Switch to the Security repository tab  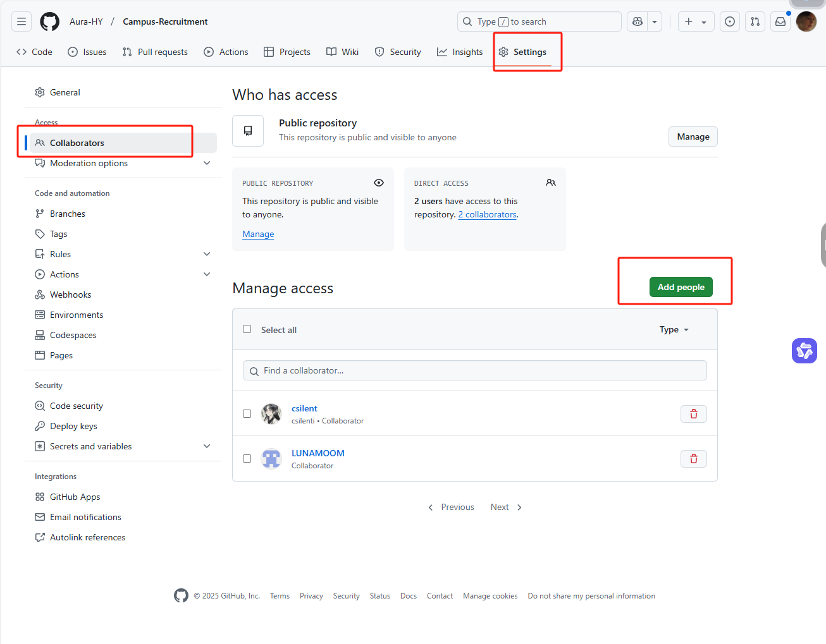(398, 52)
